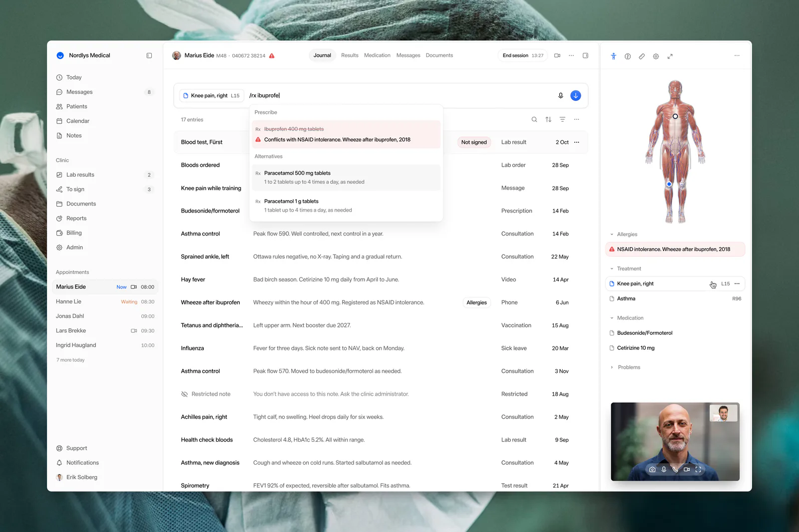Screen dimensions: 799x532
Task: Collapse the Allergies section
Action: [x=612, y=235]
